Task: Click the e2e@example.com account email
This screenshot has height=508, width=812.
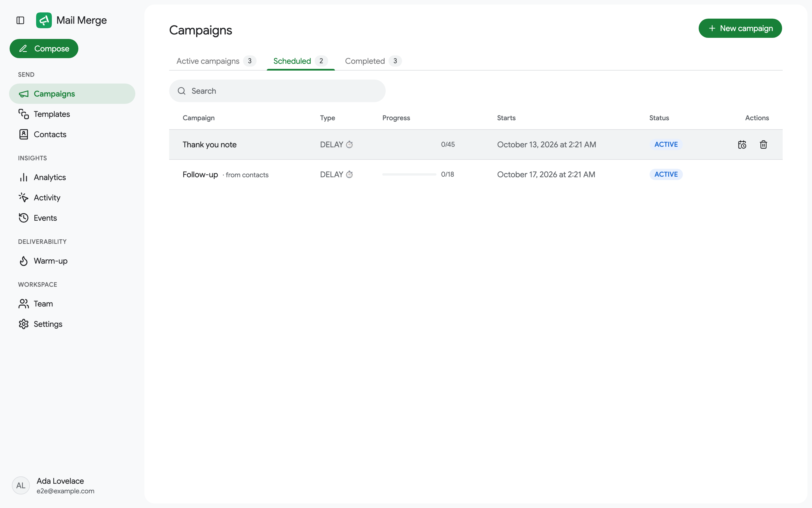Action: coord(65,491)
